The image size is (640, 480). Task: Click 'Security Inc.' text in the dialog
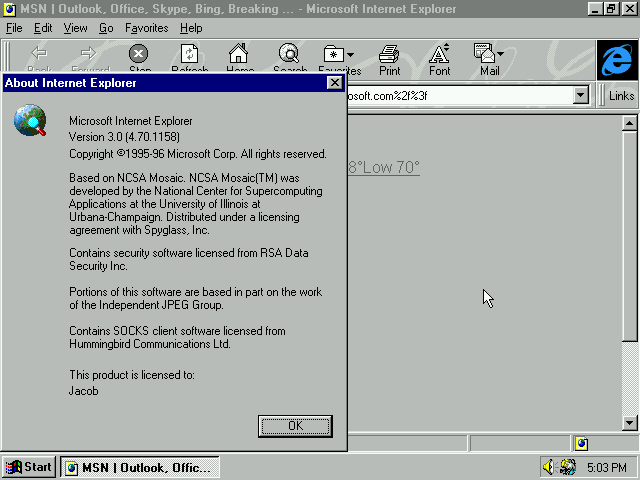(x=98, y=266)
